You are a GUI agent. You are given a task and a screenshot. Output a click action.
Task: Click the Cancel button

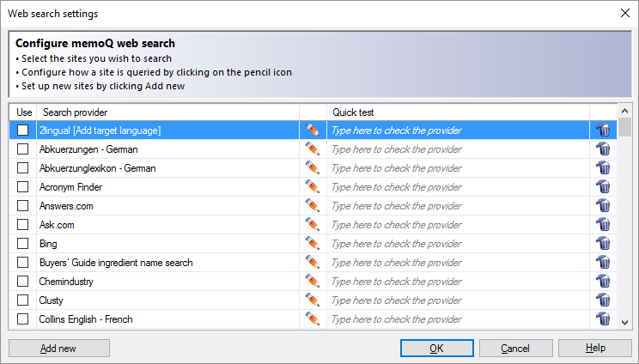tap(515, 349)
